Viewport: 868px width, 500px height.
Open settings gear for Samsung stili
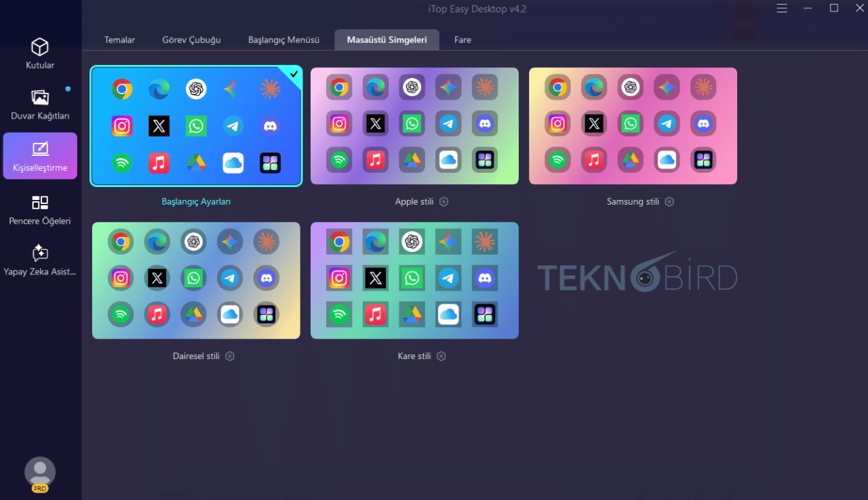pos(669,202)
